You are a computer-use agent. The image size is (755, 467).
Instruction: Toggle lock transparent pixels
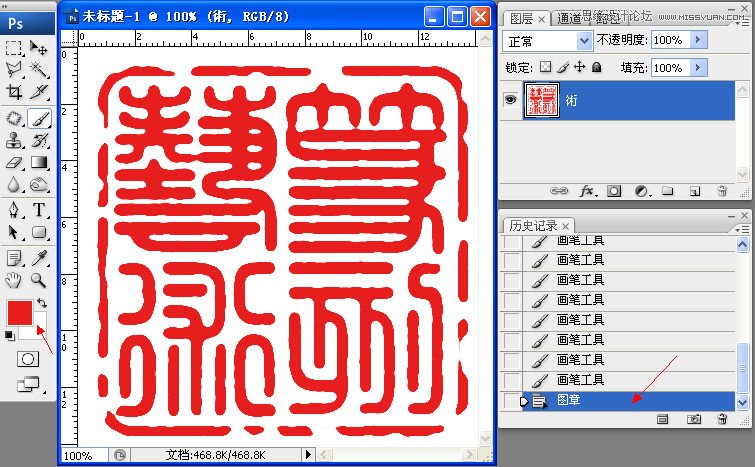click(x=545, y=67)
